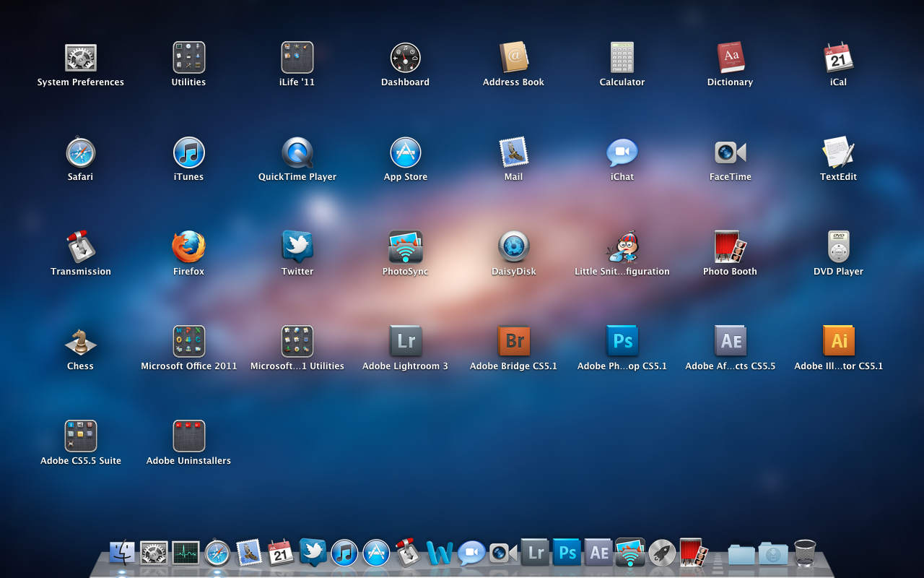
Task: Click the Launchpad rocket in the Dock
Action: tap(662, 553)
